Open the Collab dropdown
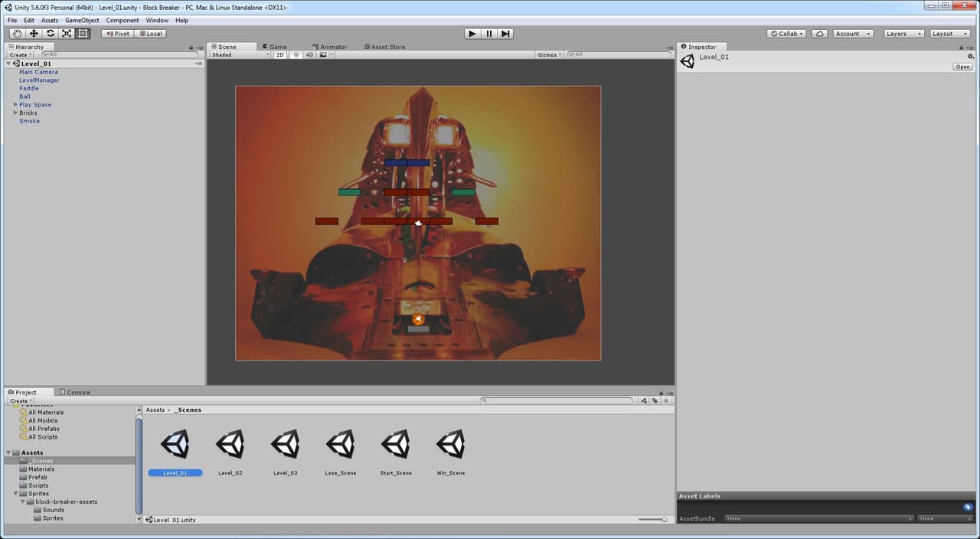 pyautogui.click(x=787, y=34)
